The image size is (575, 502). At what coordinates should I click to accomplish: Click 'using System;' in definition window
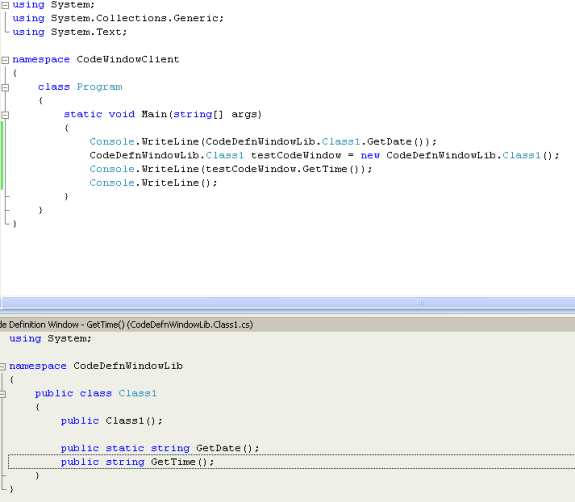tap(50, 338)
